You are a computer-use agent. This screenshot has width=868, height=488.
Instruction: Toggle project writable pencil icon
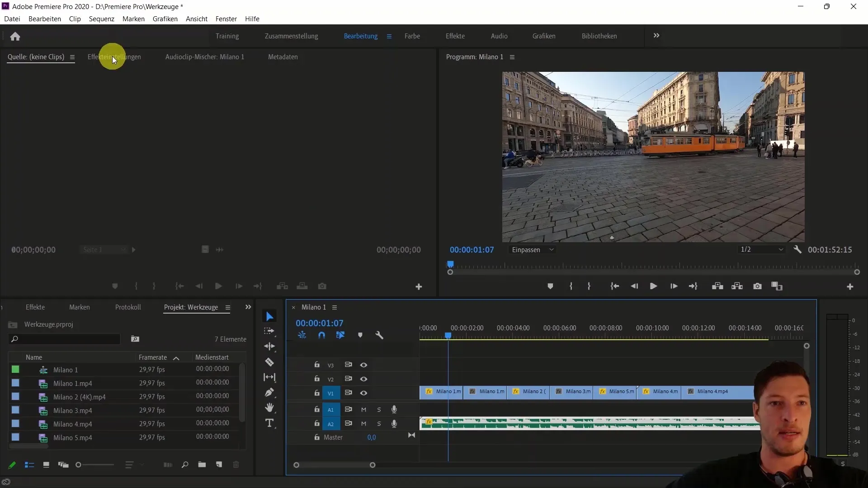click(12, 465)
